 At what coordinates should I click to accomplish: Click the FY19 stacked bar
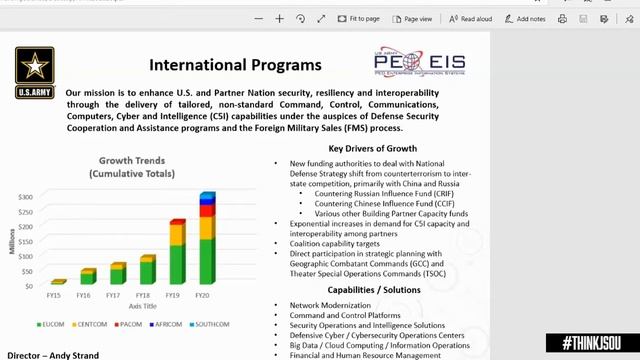tap(178, 251)
